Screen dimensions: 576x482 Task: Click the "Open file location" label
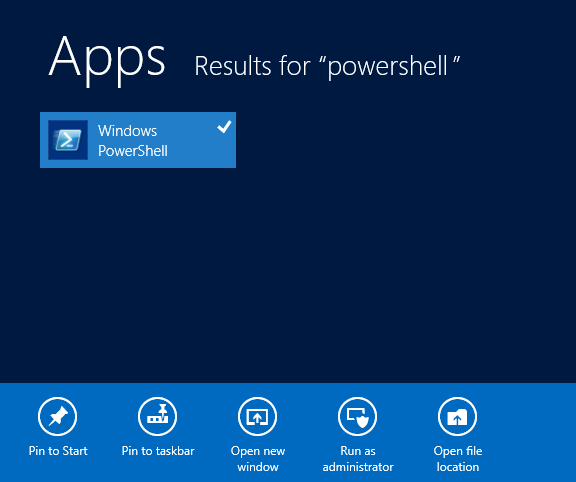click(458, 459)
